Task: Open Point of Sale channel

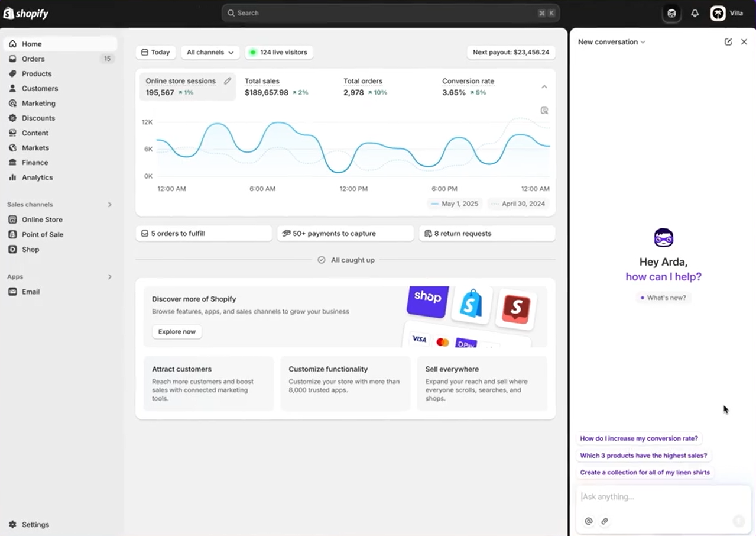Action: coord(40,234)
